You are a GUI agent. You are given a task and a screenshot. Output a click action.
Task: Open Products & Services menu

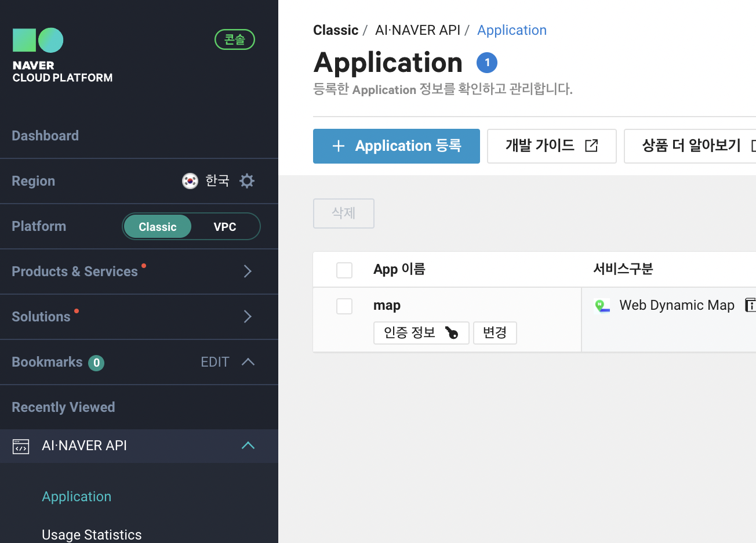tap(75, 271)
